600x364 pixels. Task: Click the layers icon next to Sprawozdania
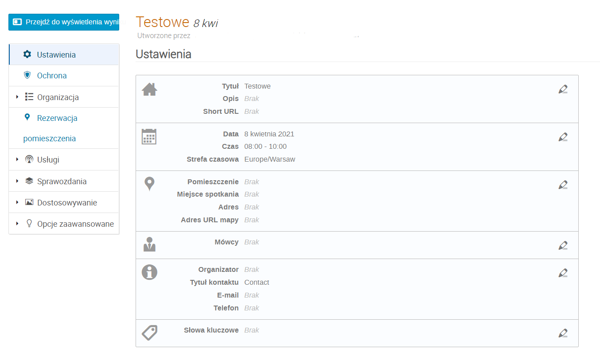[29, 181]
